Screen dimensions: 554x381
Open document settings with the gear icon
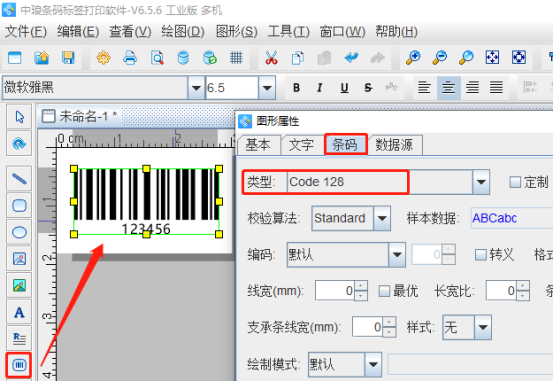click(x=103, y=58)
